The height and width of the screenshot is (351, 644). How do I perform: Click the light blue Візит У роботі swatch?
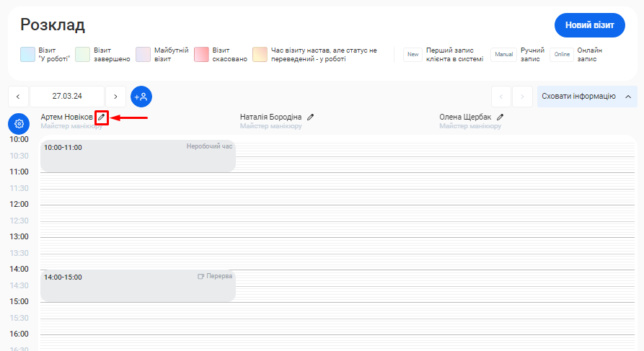28,55
